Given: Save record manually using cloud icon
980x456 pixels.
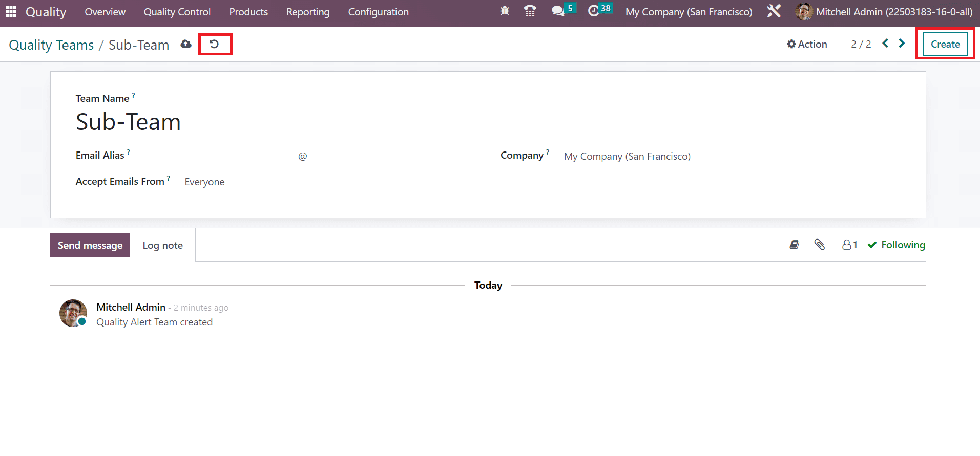Looking at the screenshot, I should (186, 44).
